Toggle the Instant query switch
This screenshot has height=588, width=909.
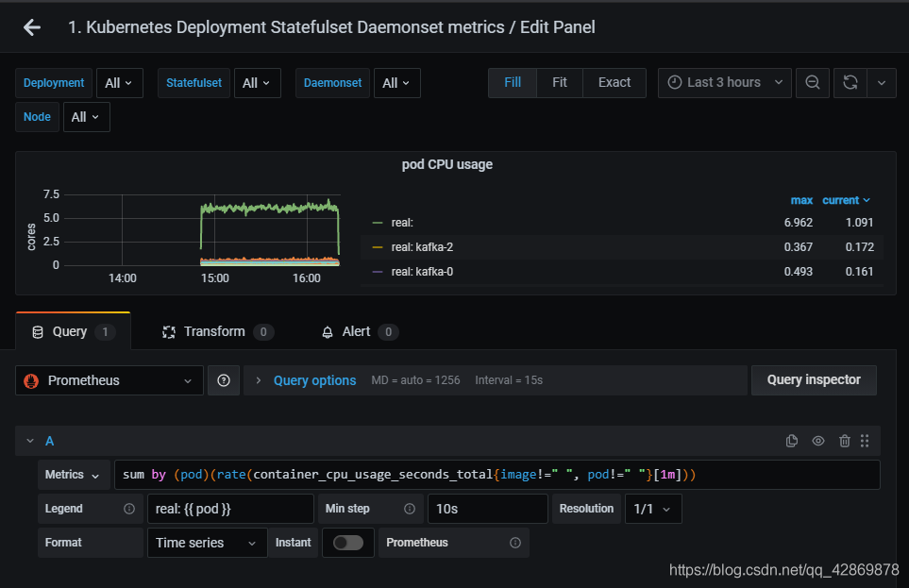coord(348,543)
